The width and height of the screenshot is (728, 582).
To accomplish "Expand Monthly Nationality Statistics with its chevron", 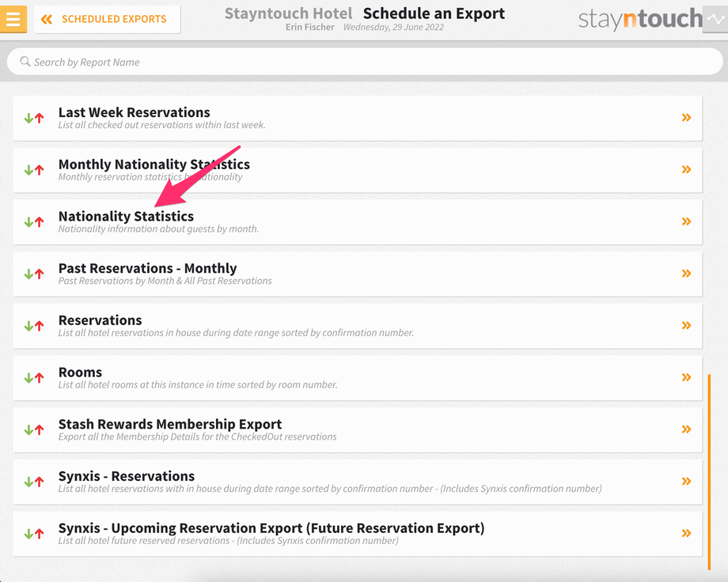I will [686, 169].
